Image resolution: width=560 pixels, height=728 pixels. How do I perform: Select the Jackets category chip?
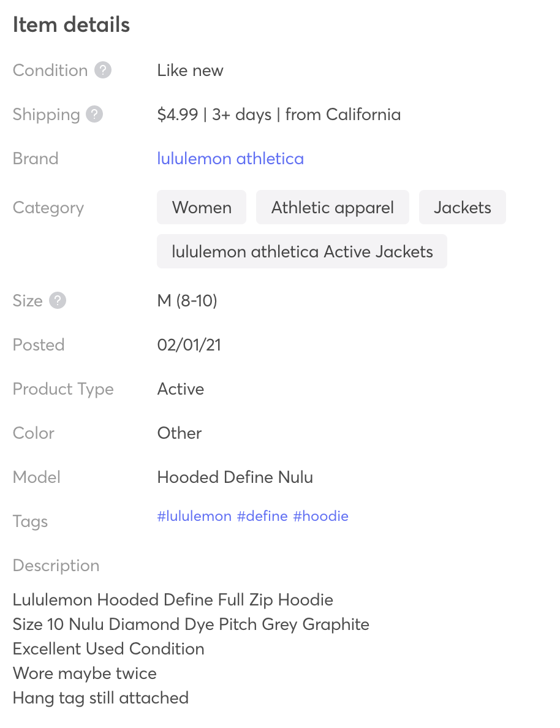click(462, 207)
